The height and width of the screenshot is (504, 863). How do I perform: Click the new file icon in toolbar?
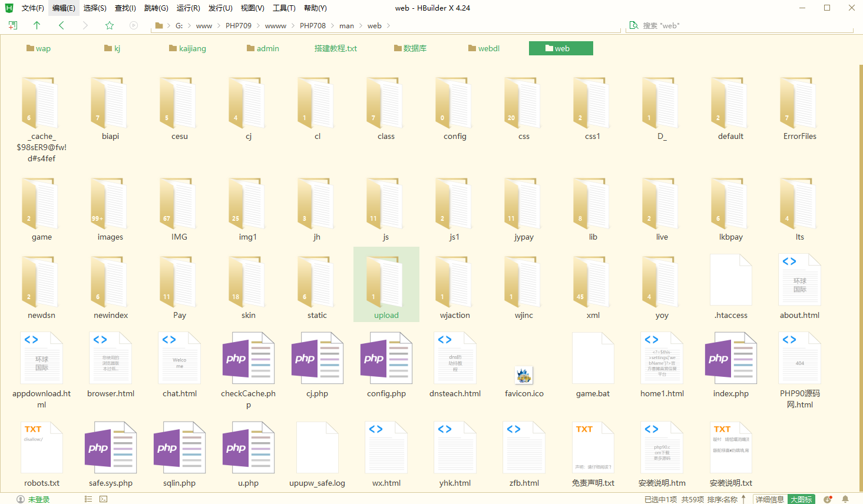[x=13, y=25]
